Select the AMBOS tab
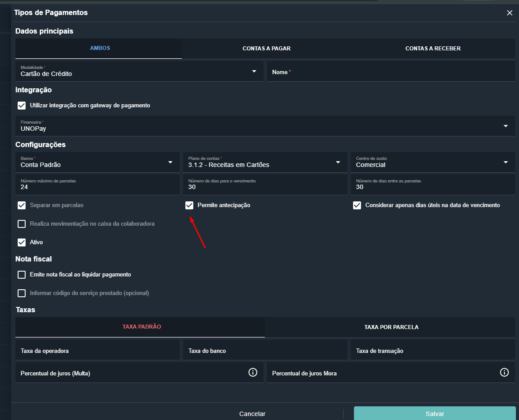519x420 pixels. (99, 49)
